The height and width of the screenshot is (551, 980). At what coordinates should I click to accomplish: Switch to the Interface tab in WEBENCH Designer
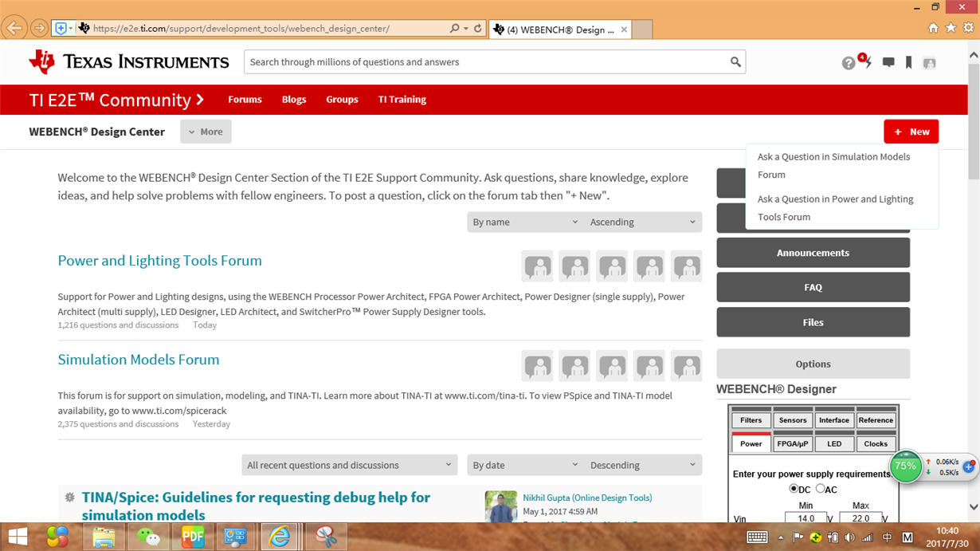click(x=834, y=420)
